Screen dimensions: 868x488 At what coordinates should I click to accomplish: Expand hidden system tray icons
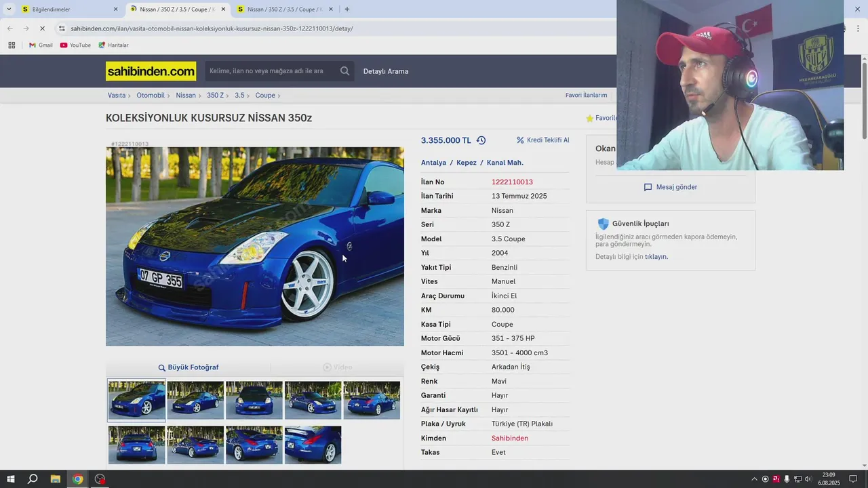tap(754, 479)
